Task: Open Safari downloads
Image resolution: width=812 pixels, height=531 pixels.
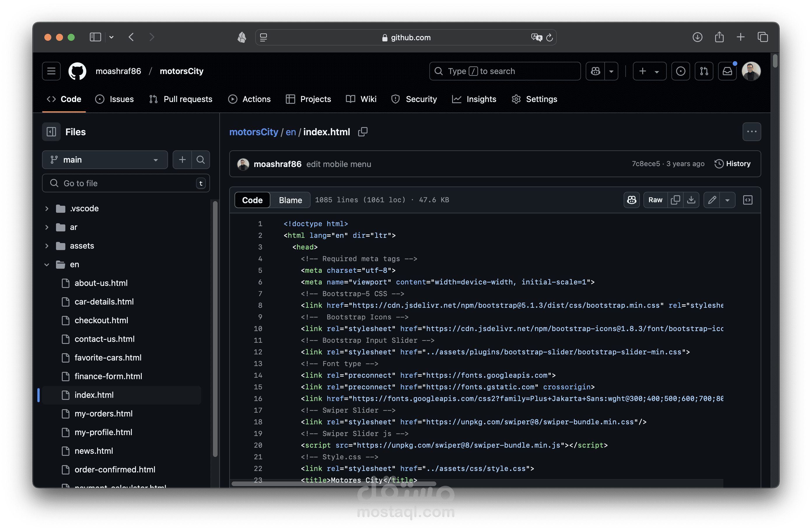Action: [x=697, y=37]
